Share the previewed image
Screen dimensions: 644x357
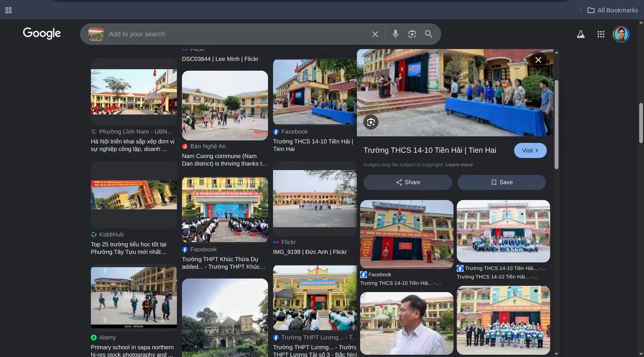(408, 182)
